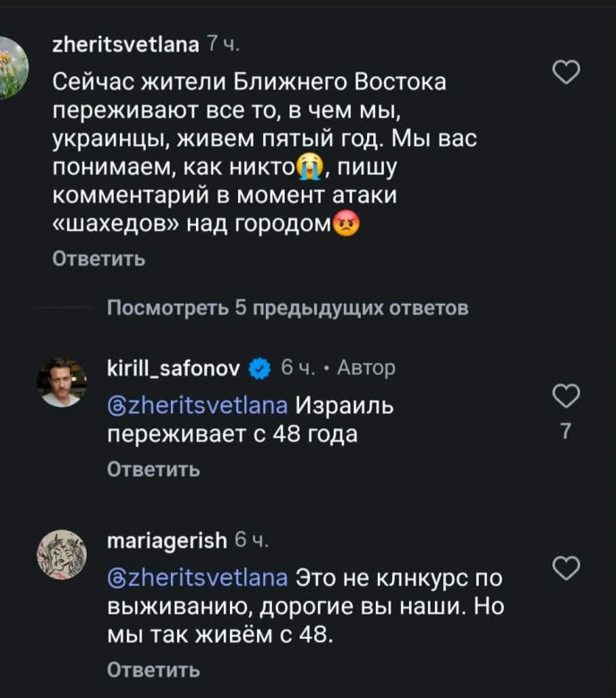Click the verified badge beside kirill_safonov
This screenshot has height=698, width=616.
point(260,367)
